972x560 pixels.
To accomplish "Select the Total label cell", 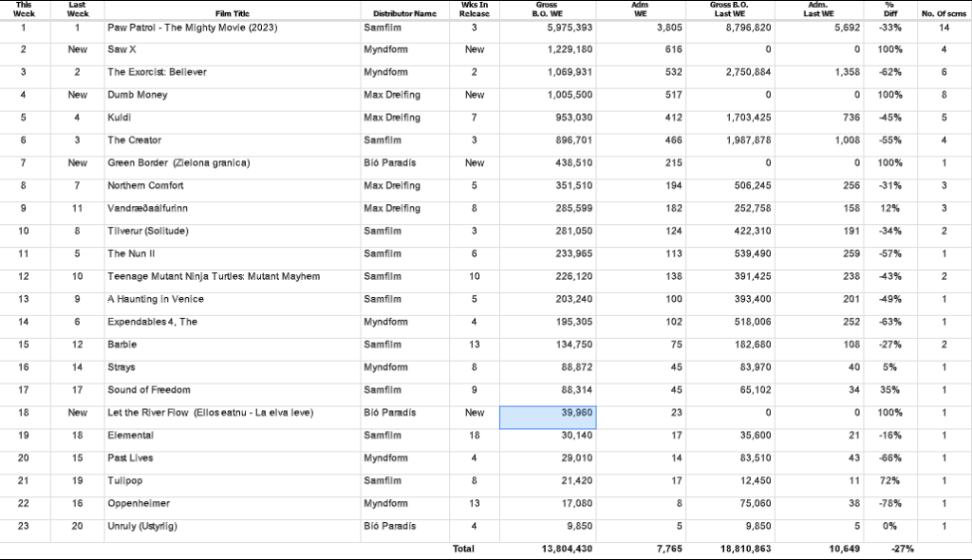I will (x=463, y=549).
